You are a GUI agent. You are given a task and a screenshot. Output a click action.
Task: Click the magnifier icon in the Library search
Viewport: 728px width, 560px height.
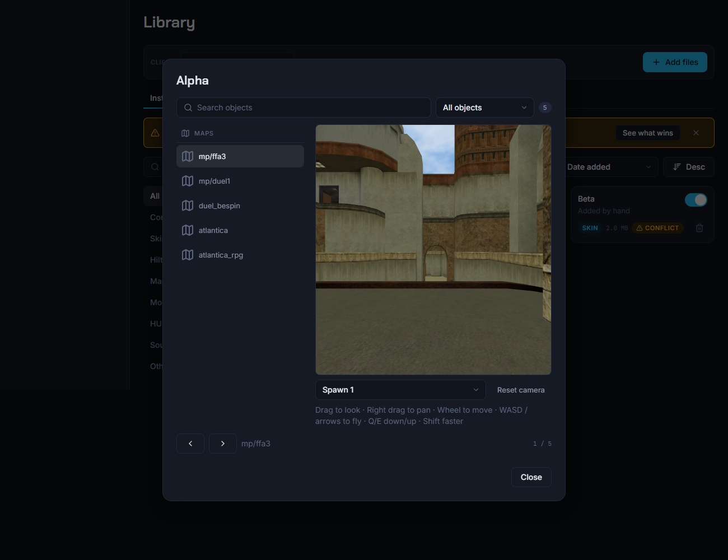[155, 167]
